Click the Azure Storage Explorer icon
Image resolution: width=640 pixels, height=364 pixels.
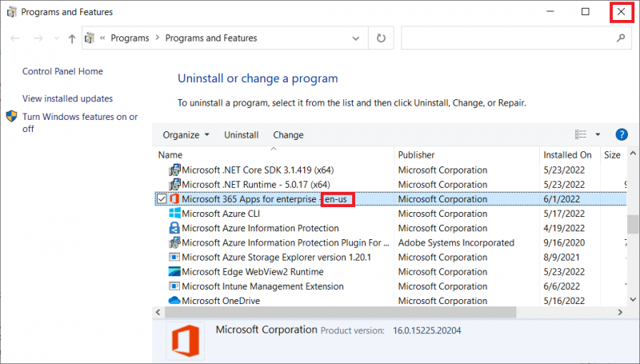pyautogui.click(x=174, y=257)
